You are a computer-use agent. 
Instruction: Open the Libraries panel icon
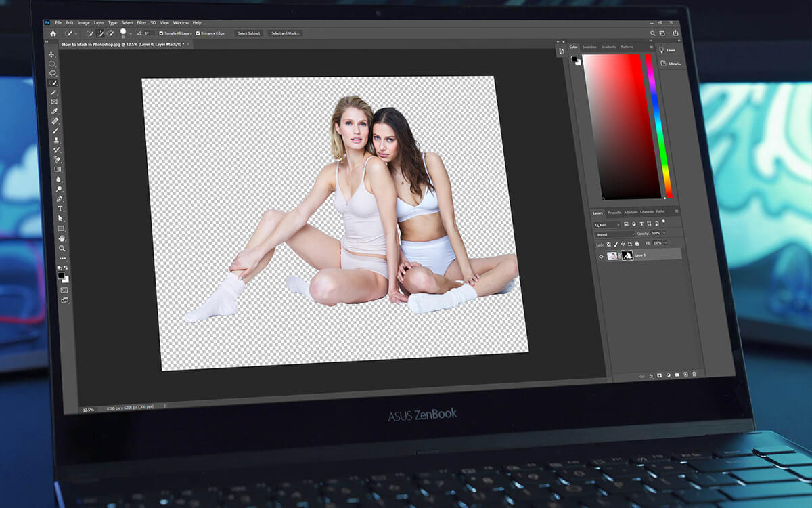point(663,62)
